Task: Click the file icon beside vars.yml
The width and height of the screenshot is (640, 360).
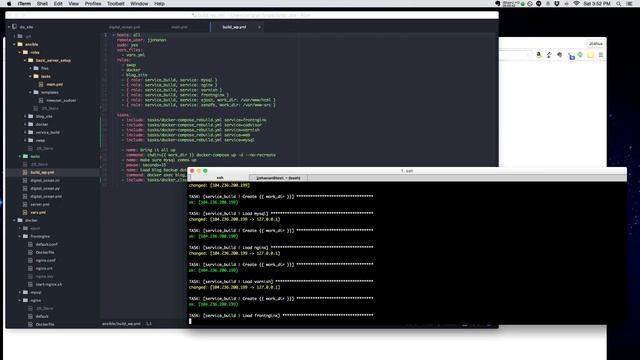Action: 25,212
